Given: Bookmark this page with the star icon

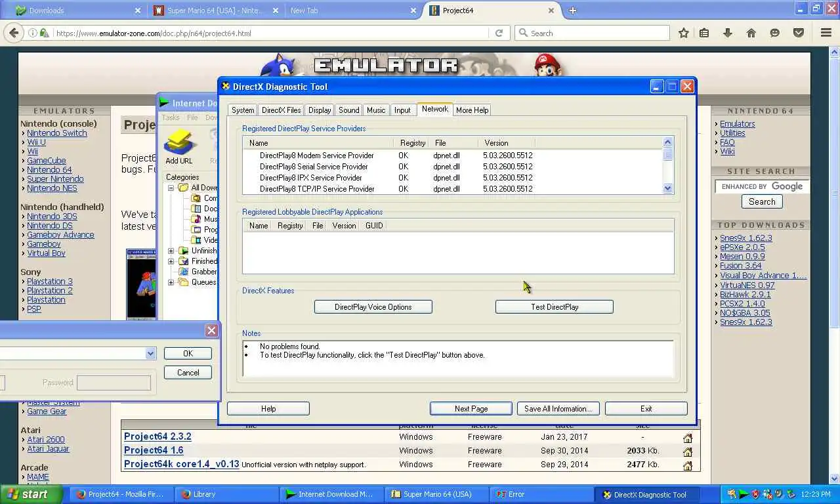Looking at the screenshot, I should point(684,33).
